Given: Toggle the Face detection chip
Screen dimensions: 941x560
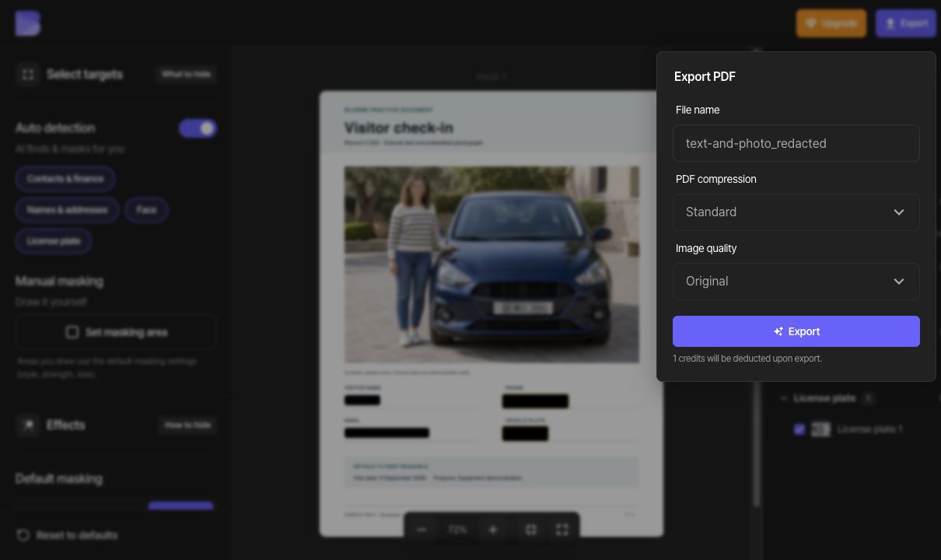Looking at the screenshot, I should pos(146,210).
